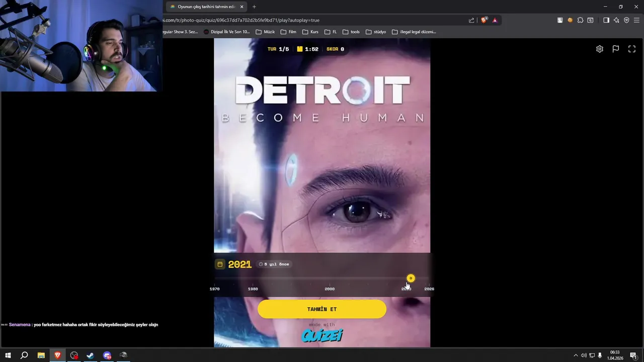Click the microphone tray icon
Screen dimensions: 644x362
600,355
